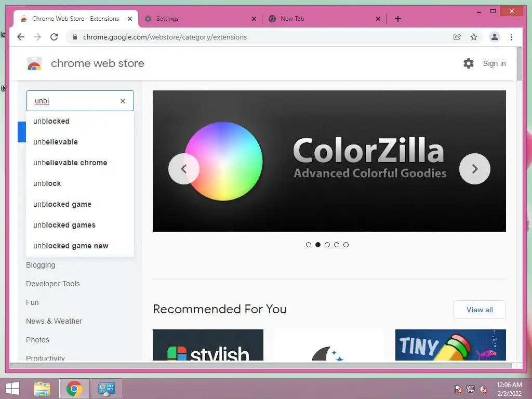
Task: Click the taskbar clock and date
Action: (x=509, y=389)
